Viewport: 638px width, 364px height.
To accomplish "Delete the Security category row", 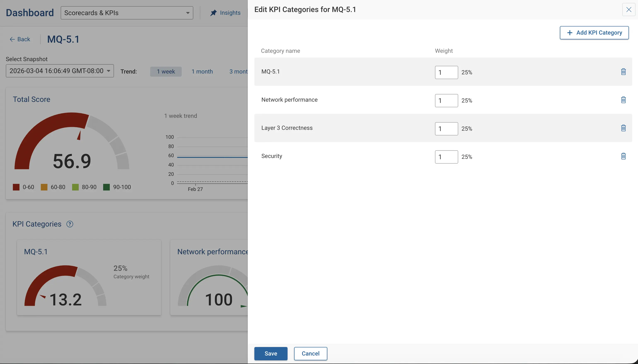I will click(623, 156).
